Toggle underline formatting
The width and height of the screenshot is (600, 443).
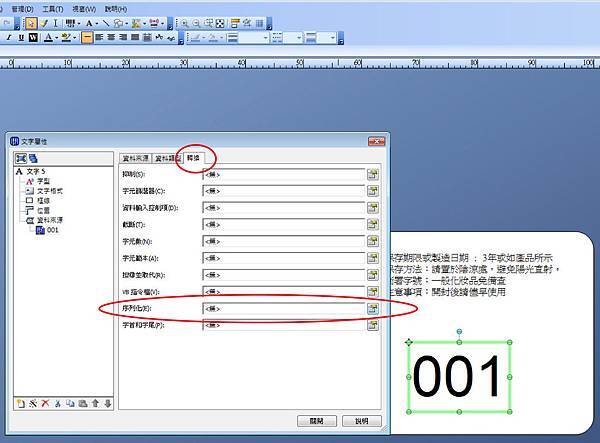click(21, 37)
